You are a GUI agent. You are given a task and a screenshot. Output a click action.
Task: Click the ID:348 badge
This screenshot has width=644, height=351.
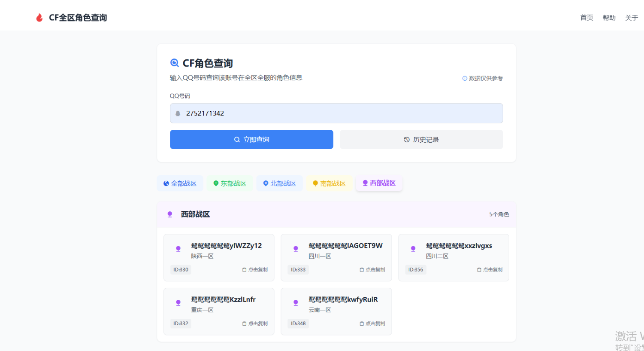[x=298, y=324]
